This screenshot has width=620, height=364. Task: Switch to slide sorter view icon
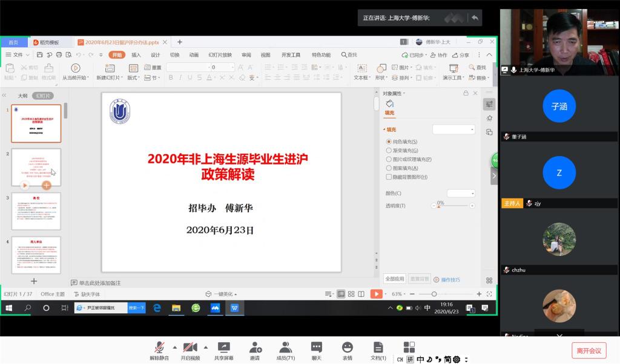coord(351,294)
